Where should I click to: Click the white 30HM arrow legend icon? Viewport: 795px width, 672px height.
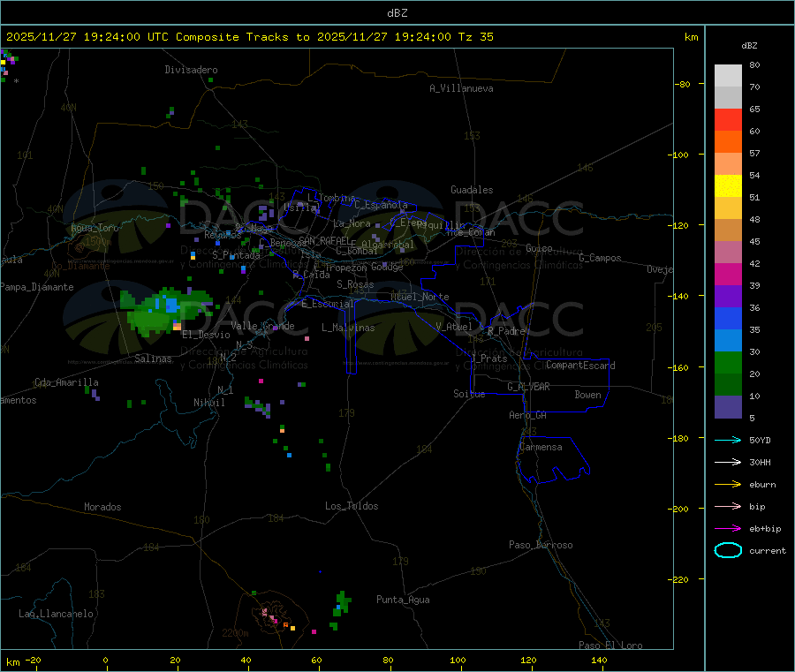point(728,462)
